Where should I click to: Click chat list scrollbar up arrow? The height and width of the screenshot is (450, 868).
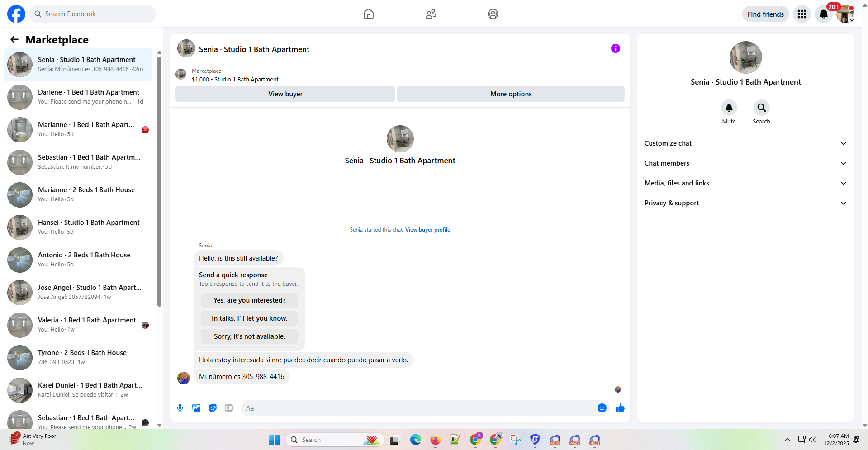159,52
